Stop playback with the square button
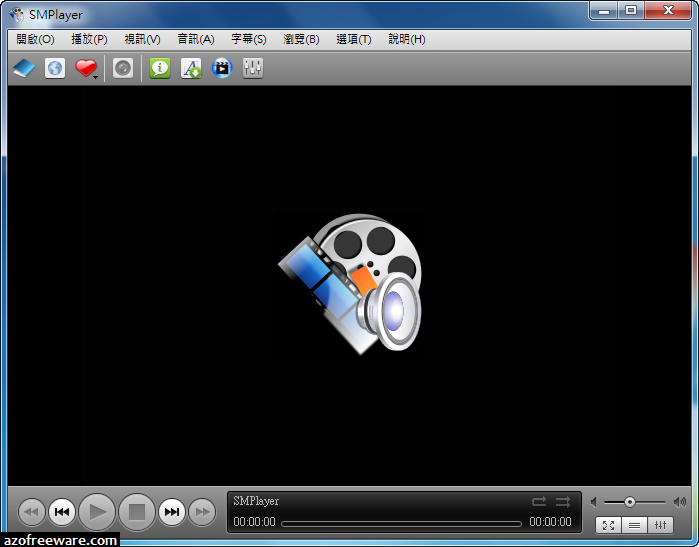699x547 pixels. 137,512
